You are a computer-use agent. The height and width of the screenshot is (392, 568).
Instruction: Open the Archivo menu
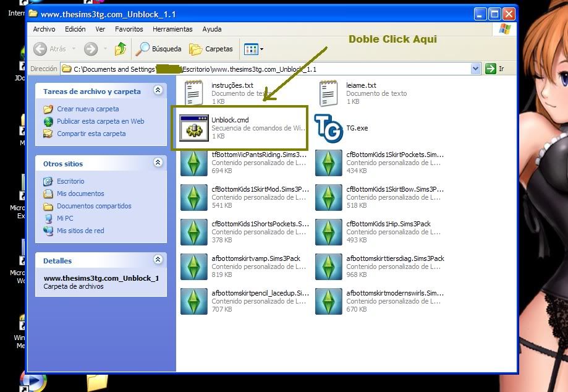[45, 29]
